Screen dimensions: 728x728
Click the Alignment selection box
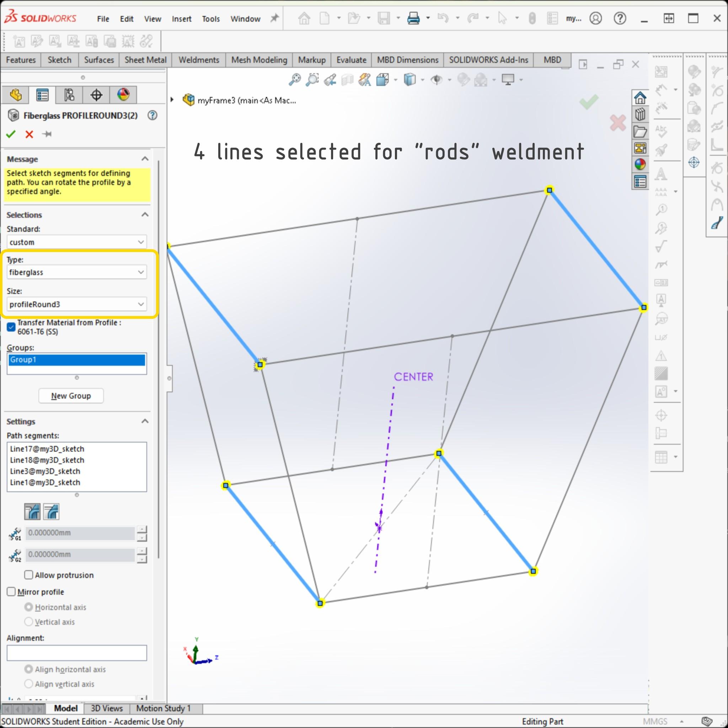77,653
